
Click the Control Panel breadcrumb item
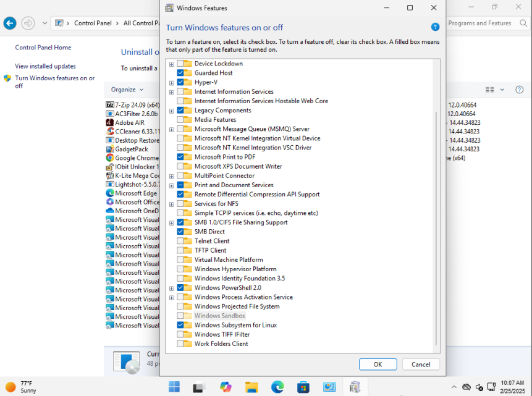[x=93, y=23]
